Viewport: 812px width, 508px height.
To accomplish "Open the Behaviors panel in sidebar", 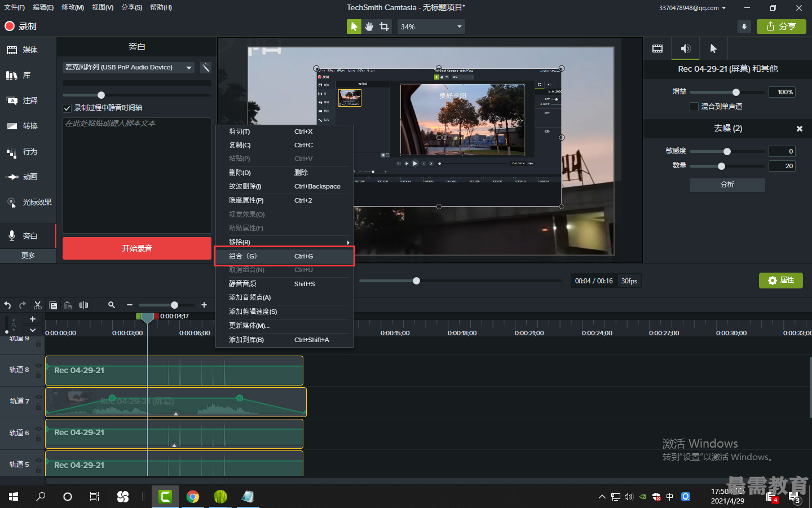I will click(x=28, y=151).
